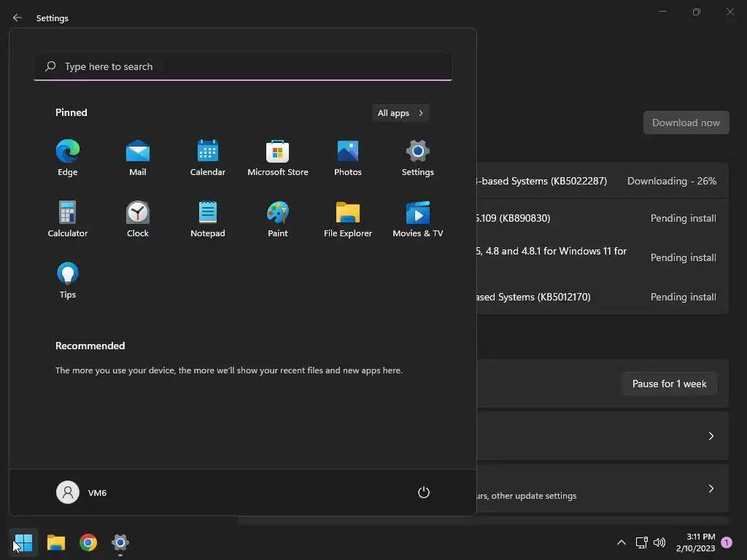Select the KB890830 pending install row
The image size is (747, 560).
point(603,218)
